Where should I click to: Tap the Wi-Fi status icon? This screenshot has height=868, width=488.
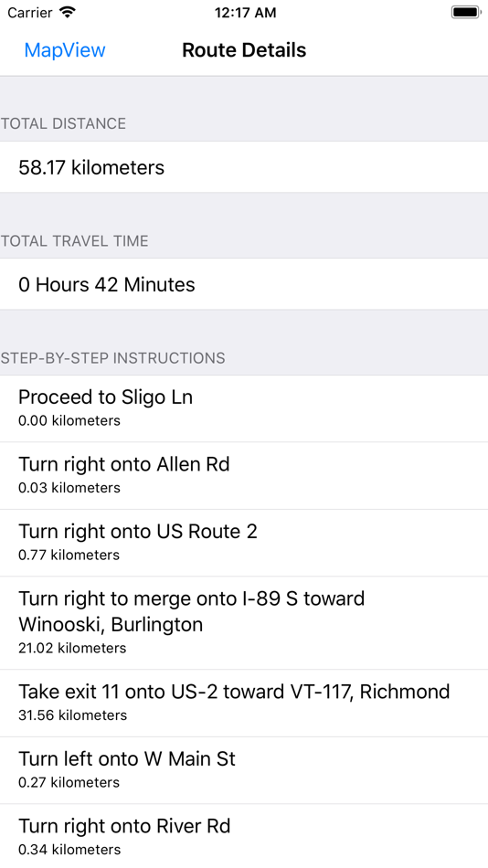[68, 12]
